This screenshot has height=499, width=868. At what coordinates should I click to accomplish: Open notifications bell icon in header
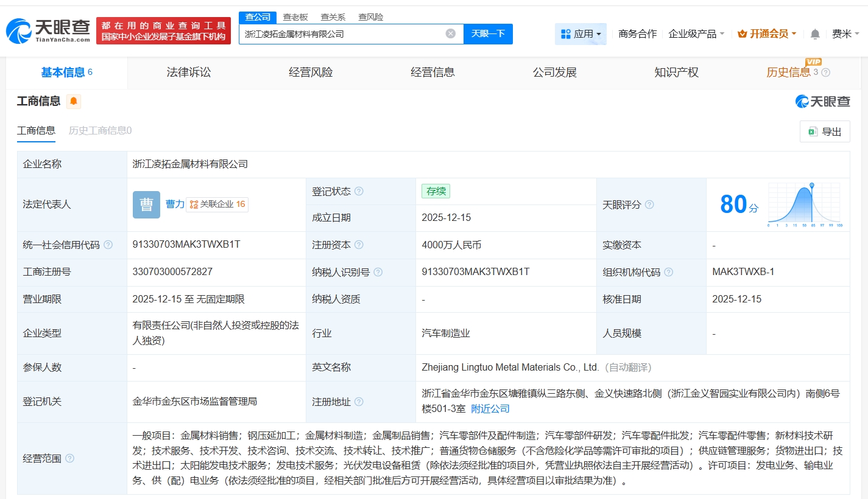815,34
